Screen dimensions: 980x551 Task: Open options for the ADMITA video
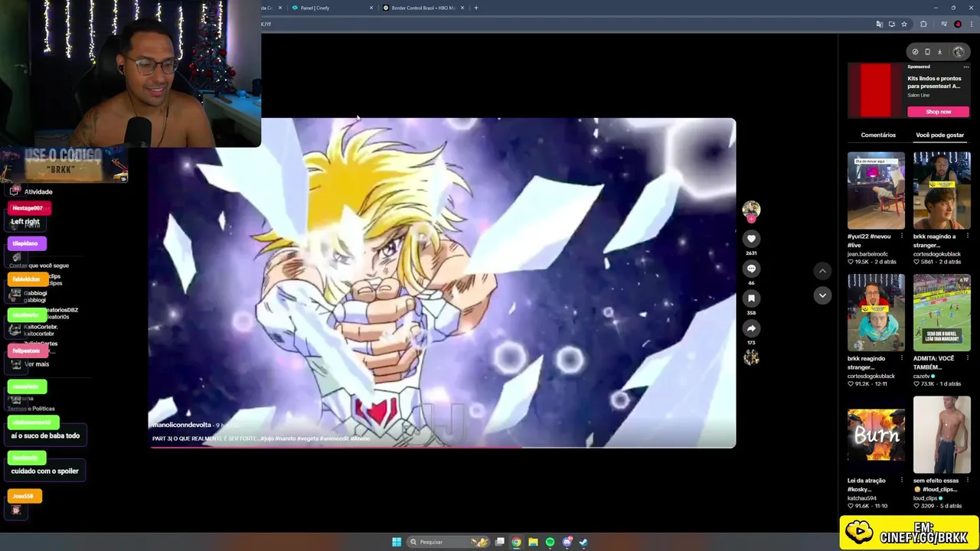967,358
